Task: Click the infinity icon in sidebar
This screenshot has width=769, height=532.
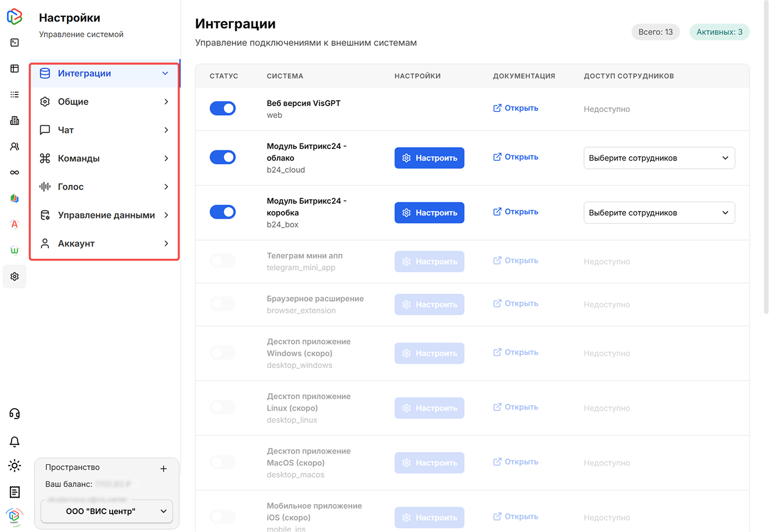Action: coord(14,172)
